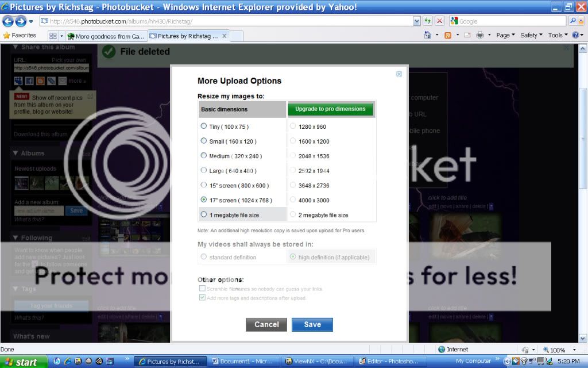
Task: Click the green Refresh page icon
Action: coord(428,21)
